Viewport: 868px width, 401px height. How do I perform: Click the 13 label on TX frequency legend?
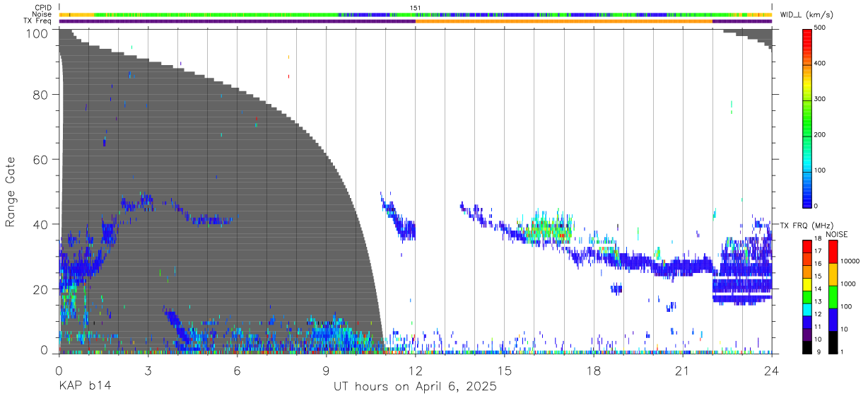[818, 302]
